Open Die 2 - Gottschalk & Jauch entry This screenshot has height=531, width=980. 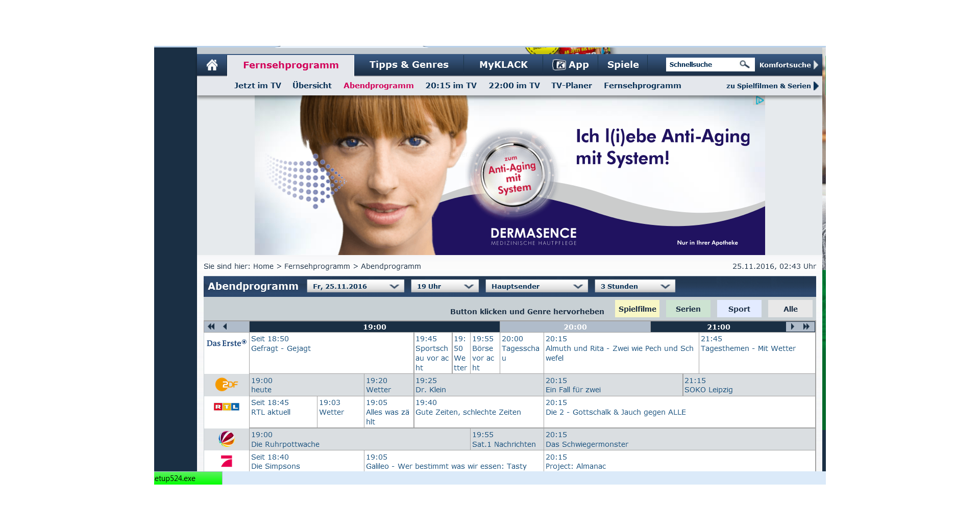point(679,412)
